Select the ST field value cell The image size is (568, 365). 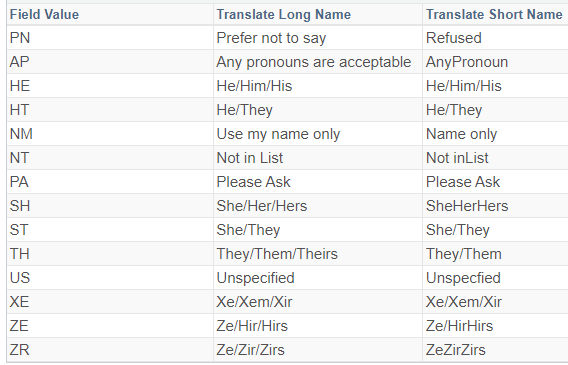pyautogui.click(x=110, y=230)
